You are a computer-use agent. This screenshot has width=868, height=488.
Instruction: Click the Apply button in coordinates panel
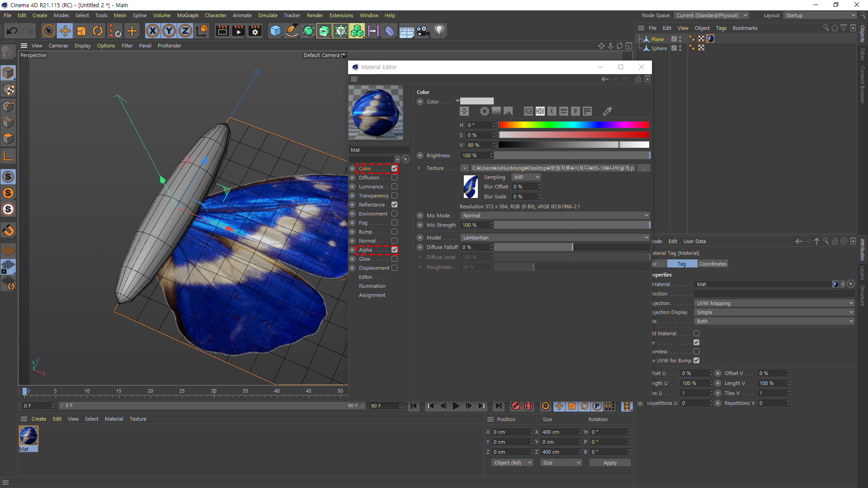[x=610, y=463]
